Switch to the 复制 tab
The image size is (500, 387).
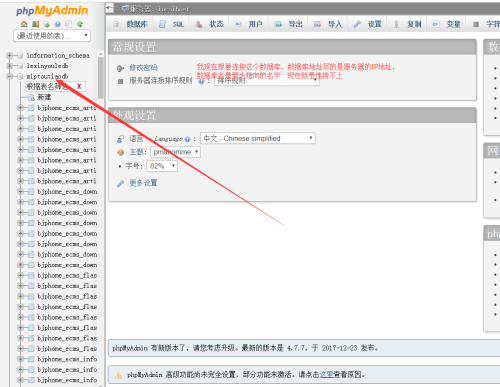pos(407,24)
